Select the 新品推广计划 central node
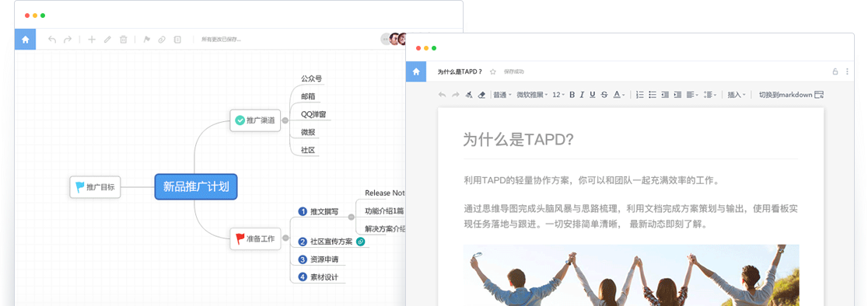The width and height of the screenshot is (868, 306). (x=196, y=186)
